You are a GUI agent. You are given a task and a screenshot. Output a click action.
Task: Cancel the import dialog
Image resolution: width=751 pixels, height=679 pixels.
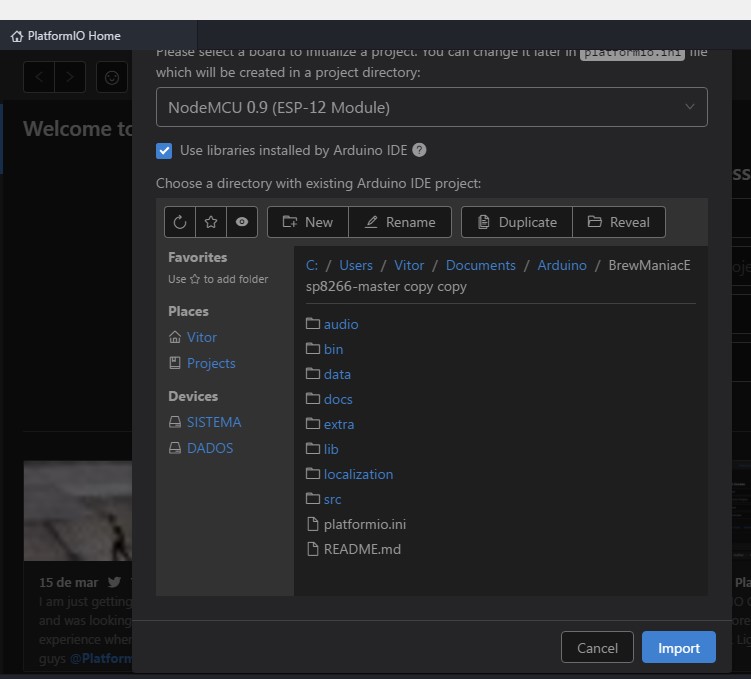pos(597,647)
